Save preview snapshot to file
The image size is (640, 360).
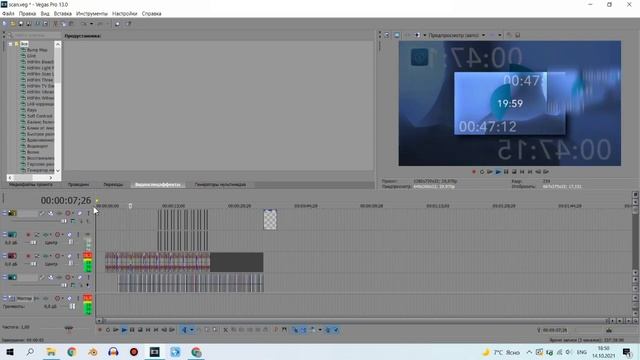(x=518, y=36)
